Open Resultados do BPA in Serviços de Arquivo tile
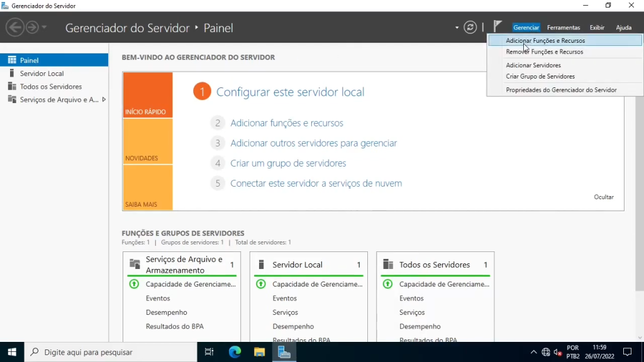 coord(175,326)
